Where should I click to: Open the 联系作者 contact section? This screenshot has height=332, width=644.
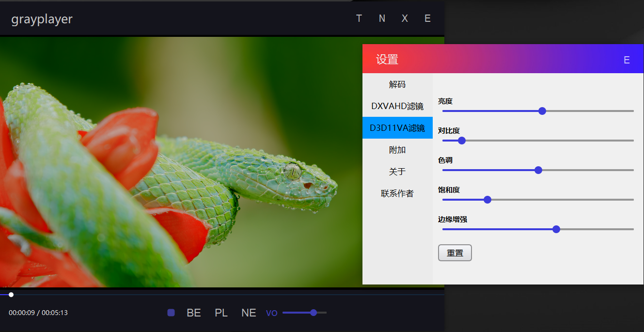click(x=397, y=193)
